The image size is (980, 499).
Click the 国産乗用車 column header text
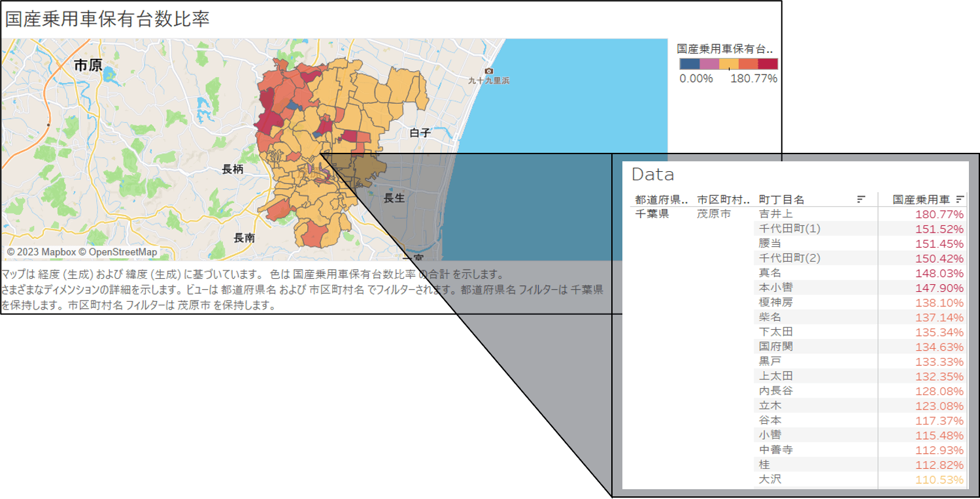point(921,199)
